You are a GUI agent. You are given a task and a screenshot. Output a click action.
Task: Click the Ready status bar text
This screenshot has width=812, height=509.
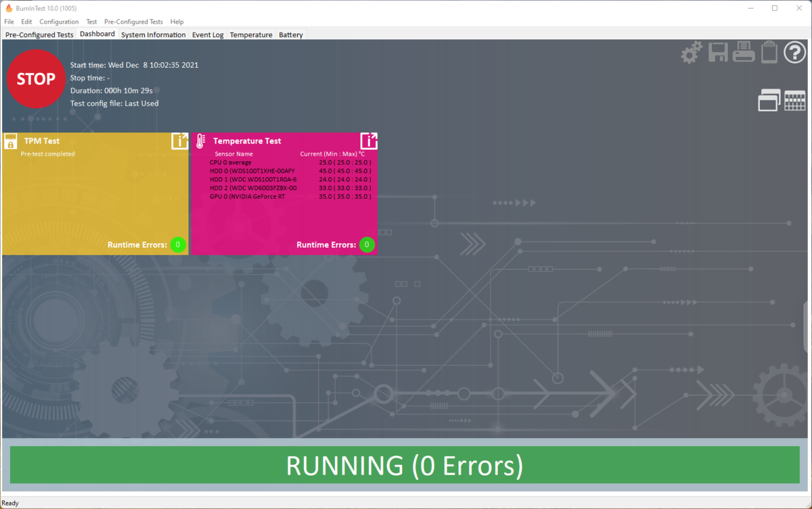(10, 503)
